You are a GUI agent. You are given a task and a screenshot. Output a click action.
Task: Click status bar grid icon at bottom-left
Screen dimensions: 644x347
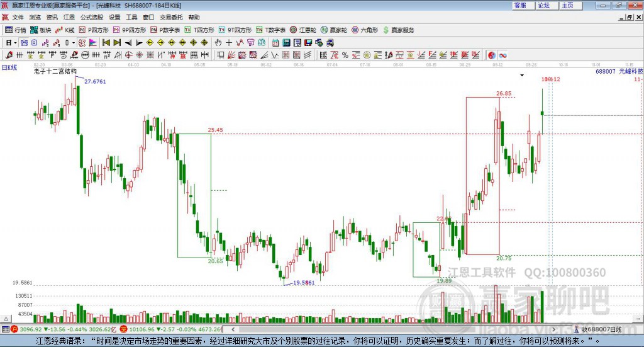(x=5, y=329)
